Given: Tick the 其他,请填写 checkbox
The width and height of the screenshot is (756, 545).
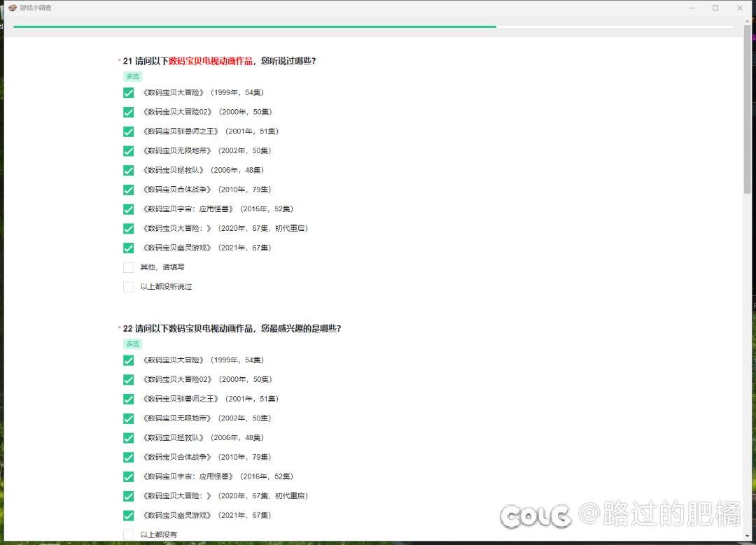Looking at the screenshot, I should [x=128, y=267].
